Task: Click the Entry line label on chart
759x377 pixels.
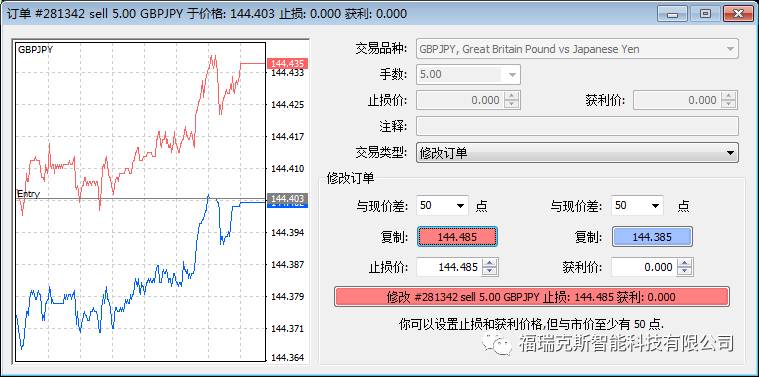Action: [29, 194]
